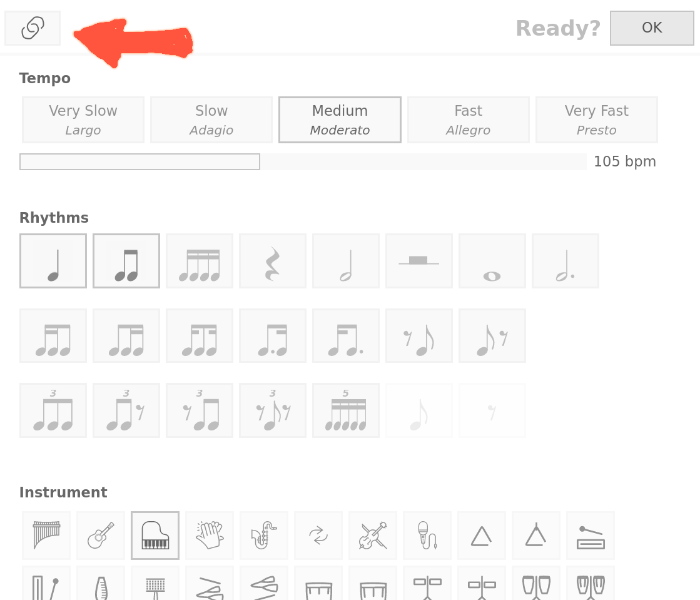Enable the quarter rest rhythm

273,261
